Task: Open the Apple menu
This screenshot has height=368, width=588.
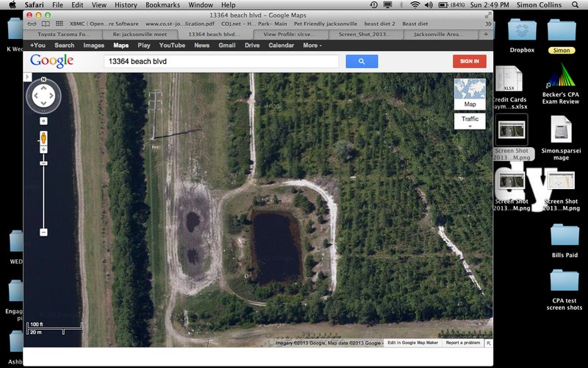Action: tap(12, 5)
